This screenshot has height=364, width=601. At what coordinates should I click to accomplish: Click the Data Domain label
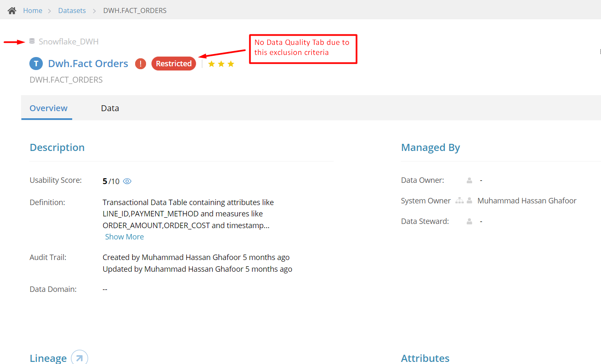[x=53, y=289]
